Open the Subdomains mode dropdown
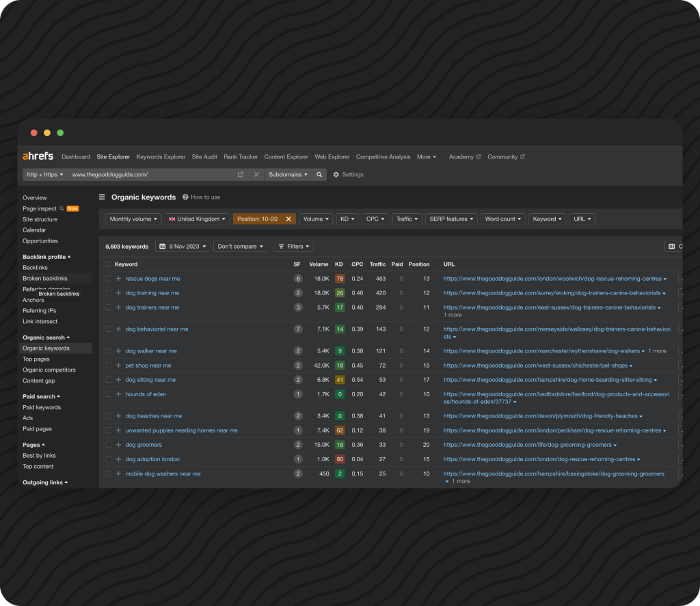 (288, 174)
